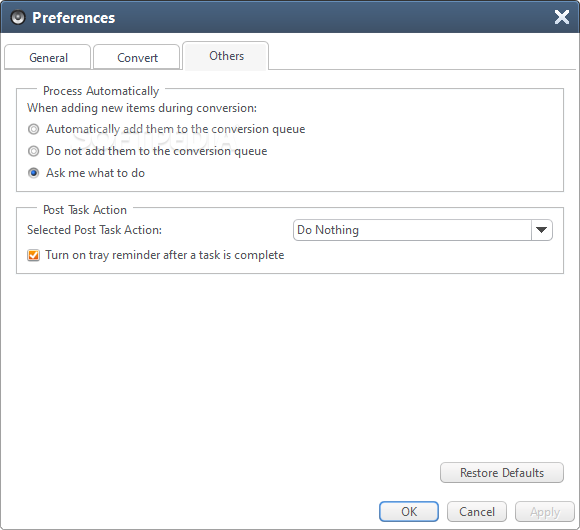Uncheck the tray reminder checkbox
The height and width of the screenshot is (530, 580).
[33, 255]
